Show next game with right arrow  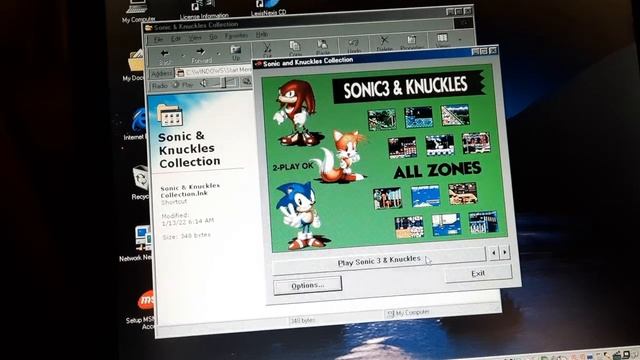504,252
